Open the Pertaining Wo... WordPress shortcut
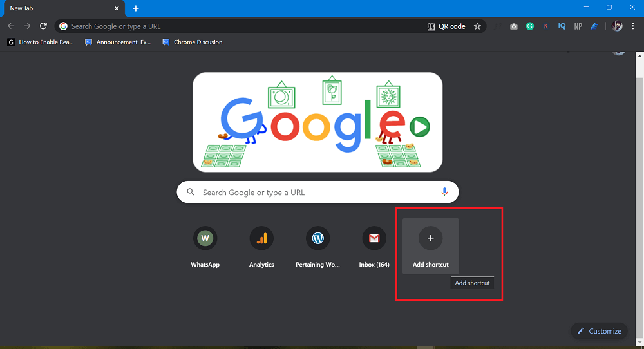644x349 pixels. click(x=318, y=247)
